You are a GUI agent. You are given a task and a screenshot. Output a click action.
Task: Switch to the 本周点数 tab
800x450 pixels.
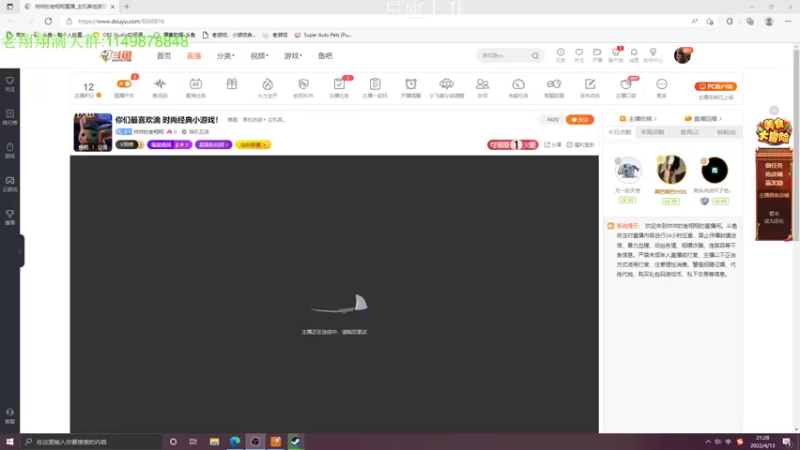click(653, 132)
